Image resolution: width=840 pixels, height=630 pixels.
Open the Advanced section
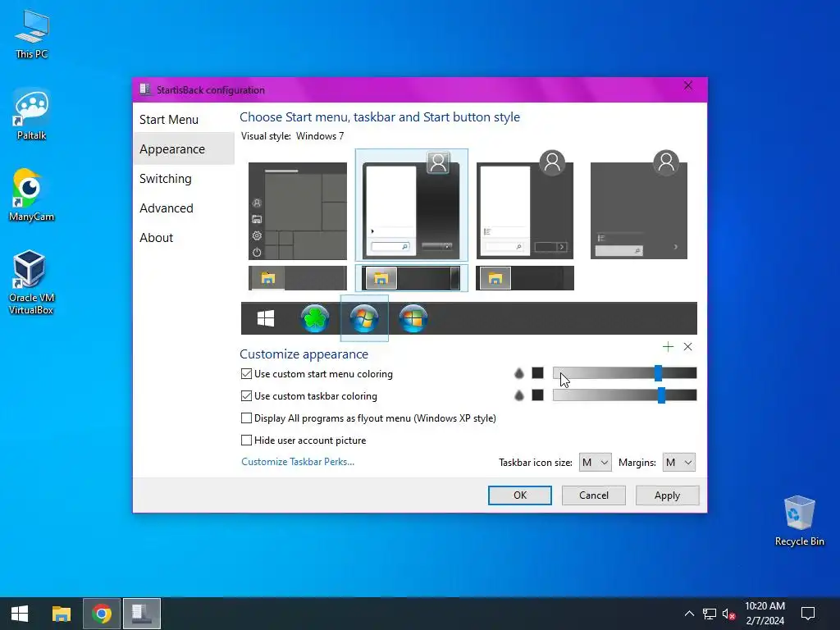(x=166, y=208)
